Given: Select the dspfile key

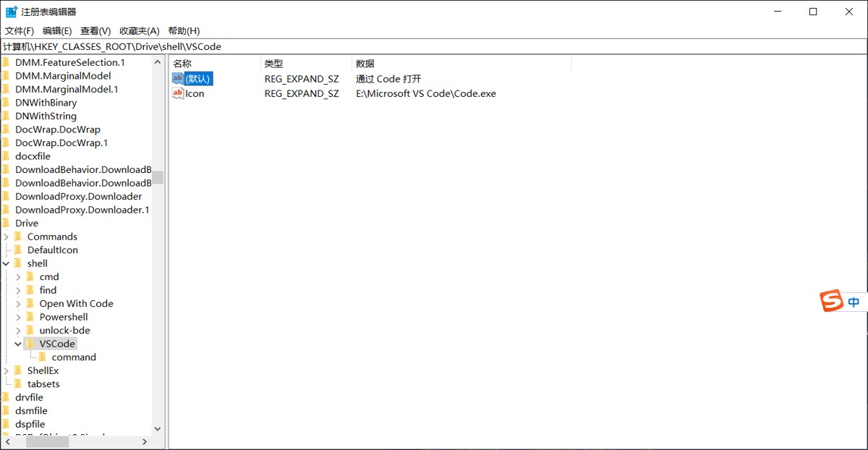Looking at the screenshot, I should (x=30, y=424).
